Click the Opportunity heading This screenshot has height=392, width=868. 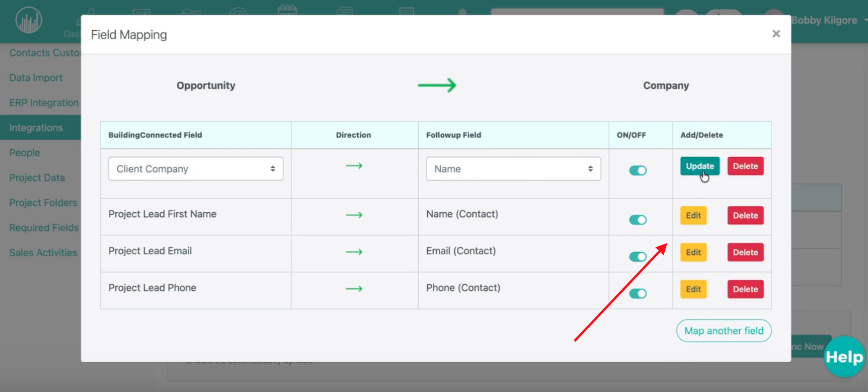coord(206,86)
